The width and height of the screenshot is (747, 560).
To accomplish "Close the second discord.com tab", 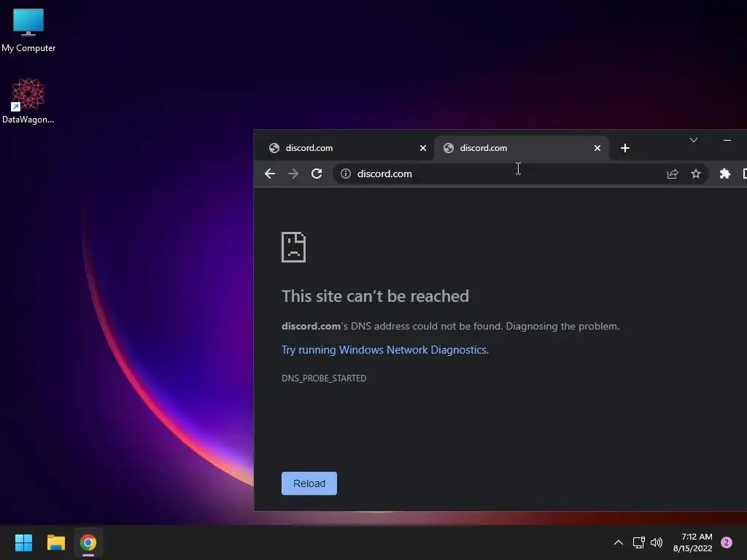I will (597, 148).
